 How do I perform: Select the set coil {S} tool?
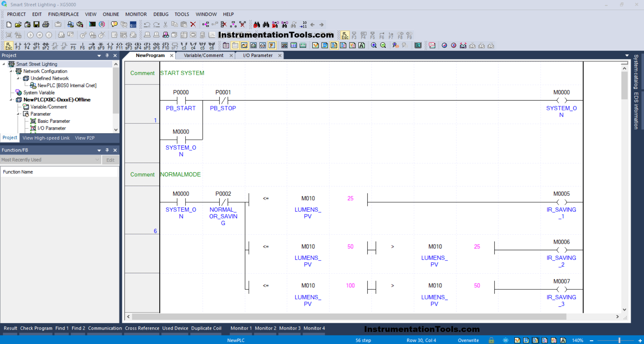coord(129,45)
